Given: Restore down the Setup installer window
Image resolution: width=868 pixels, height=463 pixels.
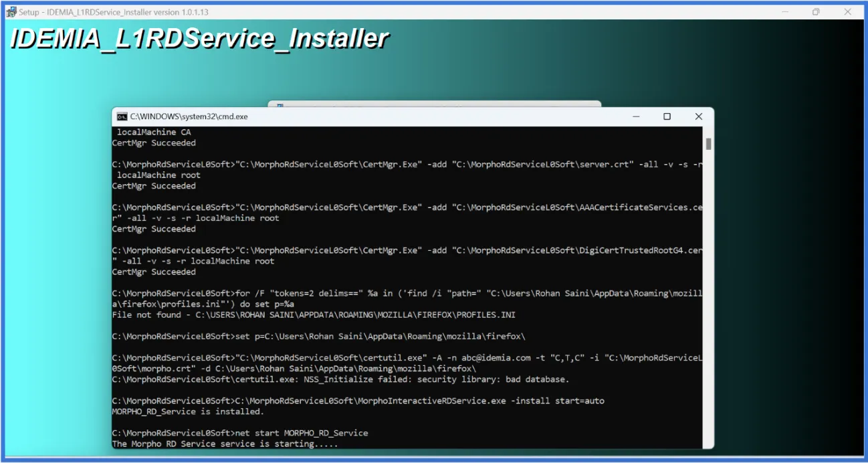Looking at the screenshot, I should click(x=816, y=12).
